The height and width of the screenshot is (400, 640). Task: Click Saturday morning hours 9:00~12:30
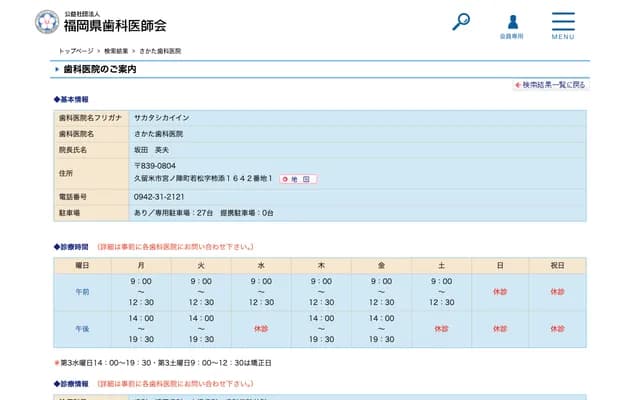[441, 292]
